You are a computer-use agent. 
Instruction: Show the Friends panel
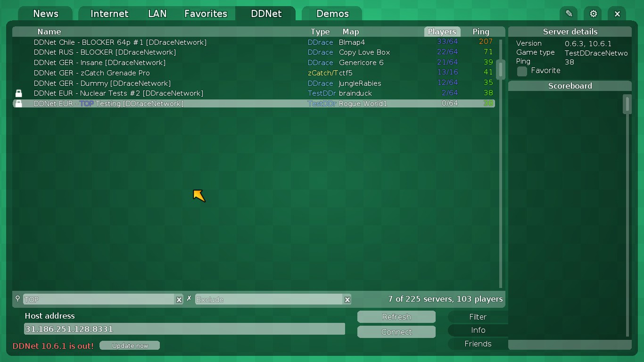(x=478, y=344)
